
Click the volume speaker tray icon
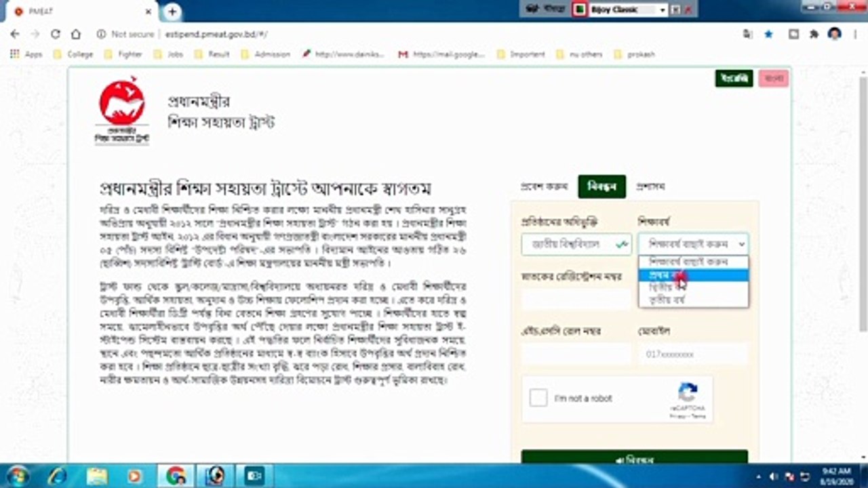pos(774,476)
